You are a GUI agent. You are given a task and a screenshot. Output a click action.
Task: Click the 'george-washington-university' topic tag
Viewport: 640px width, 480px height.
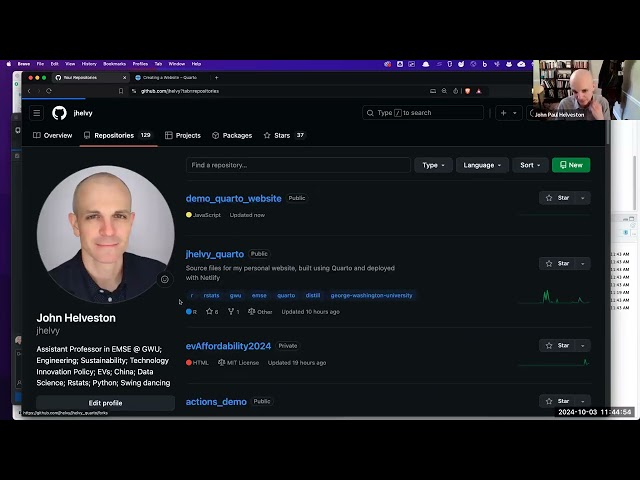(371, 296)
